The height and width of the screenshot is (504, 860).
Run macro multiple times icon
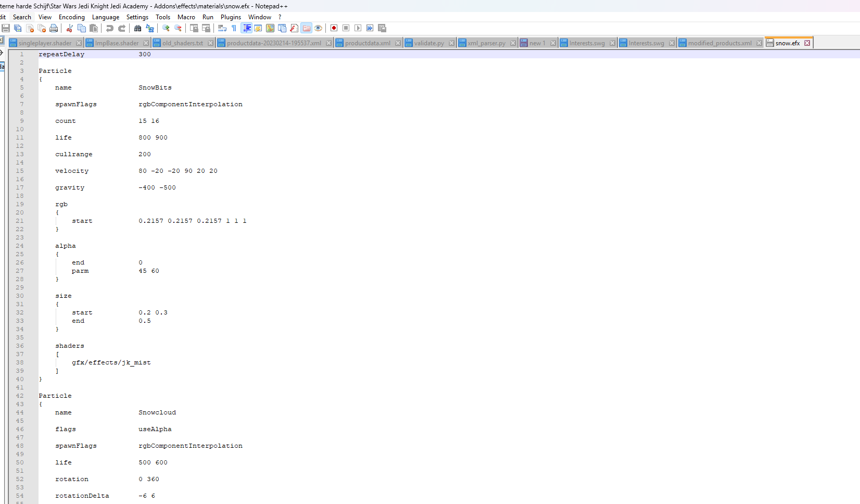(370, 28)
